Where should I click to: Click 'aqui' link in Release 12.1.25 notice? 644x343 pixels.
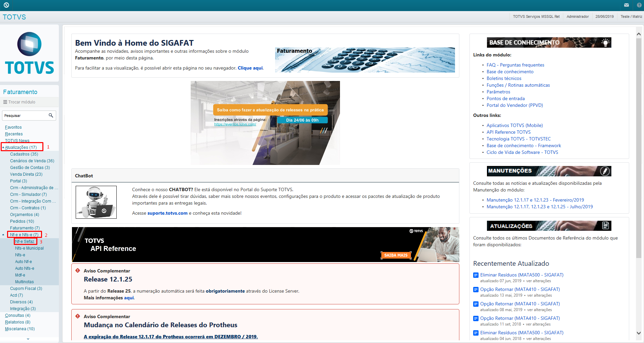[129, 298]
